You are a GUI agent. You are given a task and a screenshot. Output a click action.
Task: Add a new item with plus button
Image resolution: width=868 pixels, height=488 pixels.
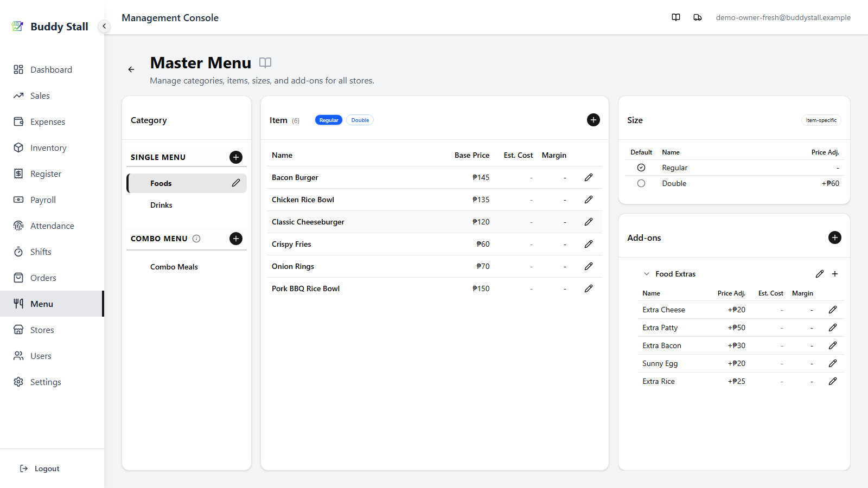pyautogui.click(x=593, y=120)
